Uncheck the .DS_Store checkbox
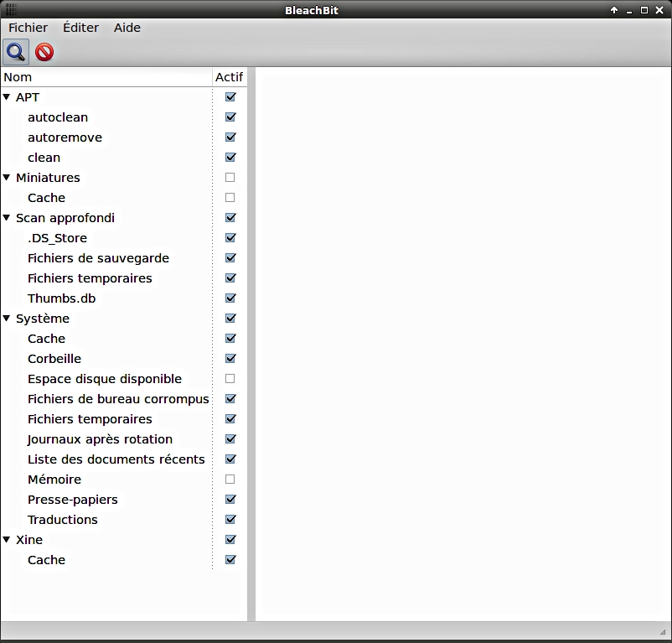Image resolution: width=672 pixels, height=643 pixels. click(x=230, y=237)
